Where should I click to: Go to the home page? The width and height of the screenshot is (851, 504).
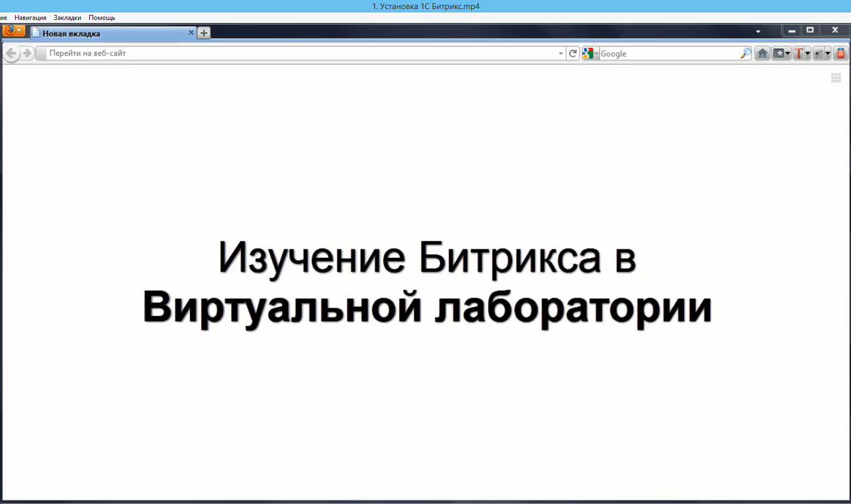pos(762,53)
